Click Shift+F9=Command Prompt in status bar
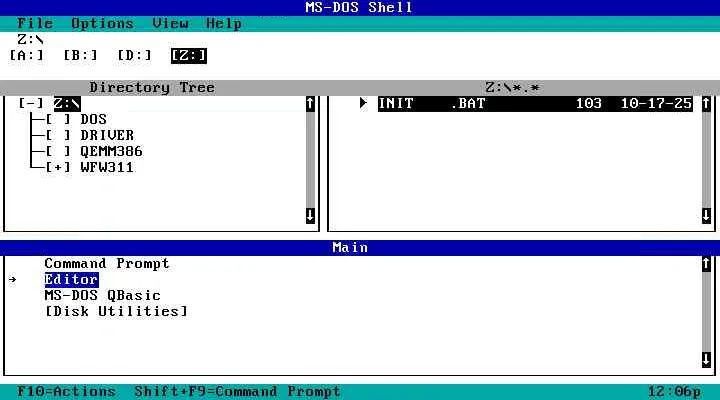This screenshot has width=720, height=400. pyautogui.click(x=237, y=392)
